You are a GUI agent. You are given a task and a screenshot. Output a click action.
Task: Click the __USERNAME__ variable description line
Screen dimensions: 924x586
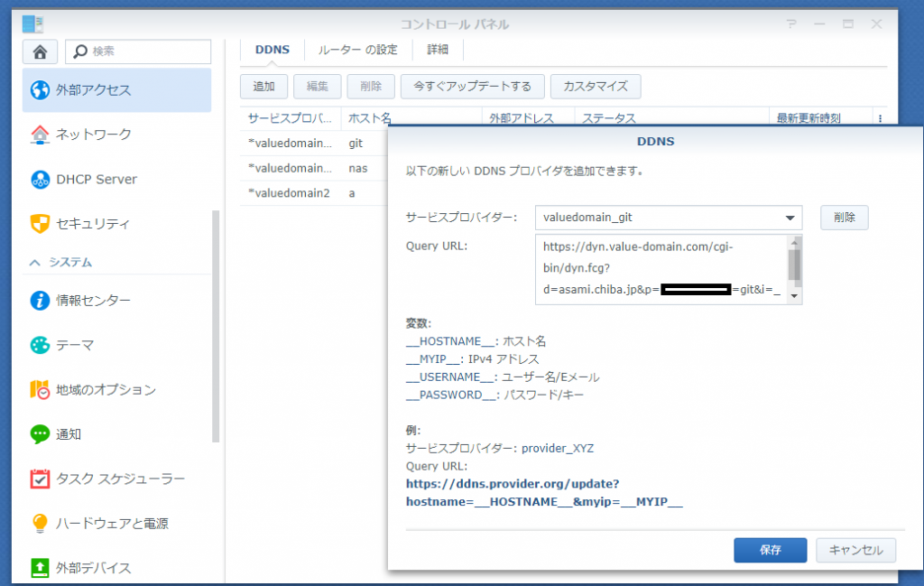click(503, 377)
